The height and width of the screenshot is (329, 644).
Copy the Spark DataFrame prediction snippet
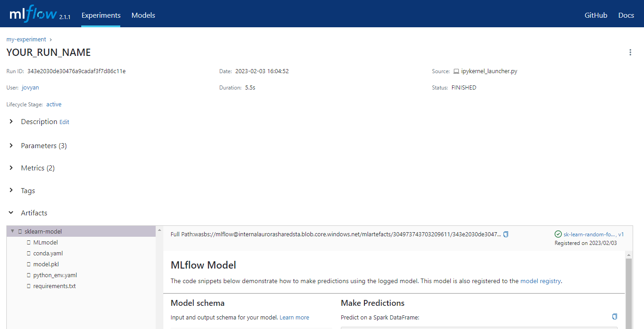coord(614,316)
